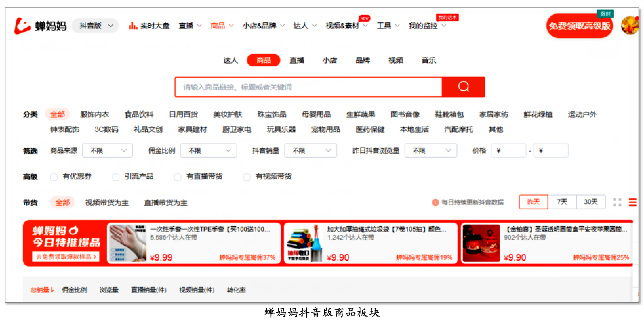Check the 引流产品 checkbox
This screenshot has width=644, height=325.
[116, 177]
